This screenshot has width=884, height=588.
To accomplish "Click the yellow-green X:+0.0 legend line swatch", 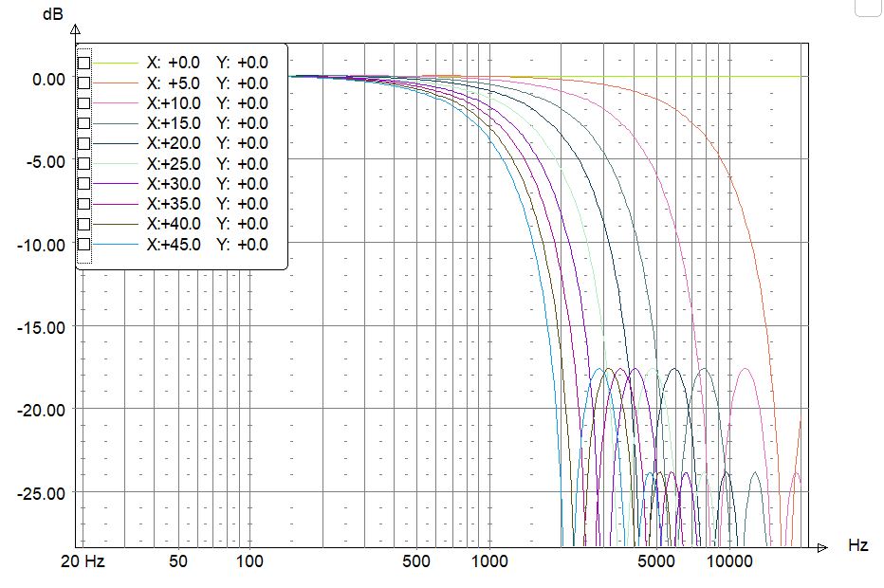I will click(117, 63).
